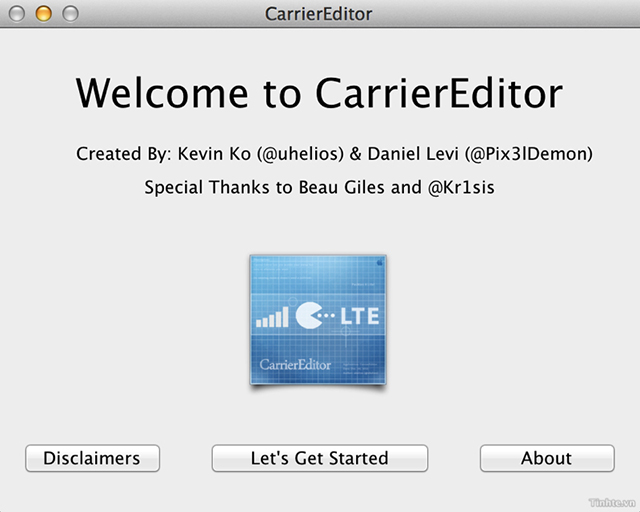Click the gray close window button
This screenshot has height=512, width=640.
(17, 13)
